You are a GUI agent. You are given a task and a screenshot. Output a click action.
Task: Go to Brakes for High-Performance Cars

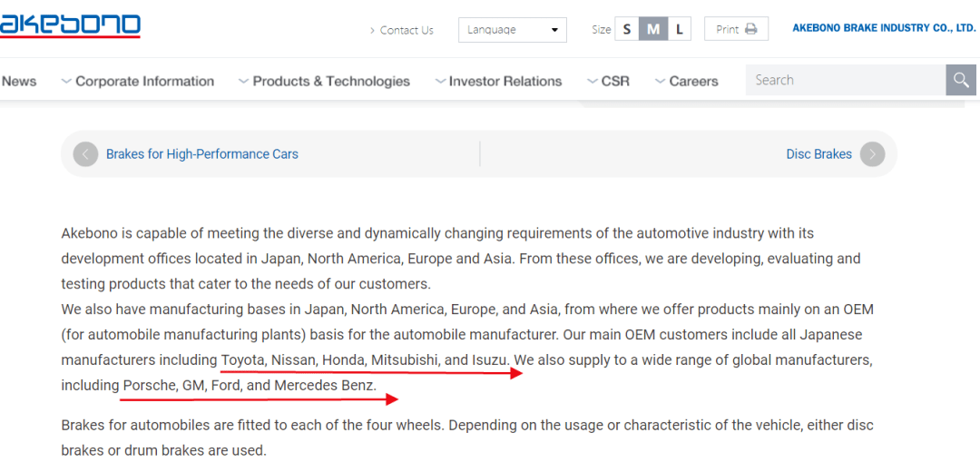(201, 154)
